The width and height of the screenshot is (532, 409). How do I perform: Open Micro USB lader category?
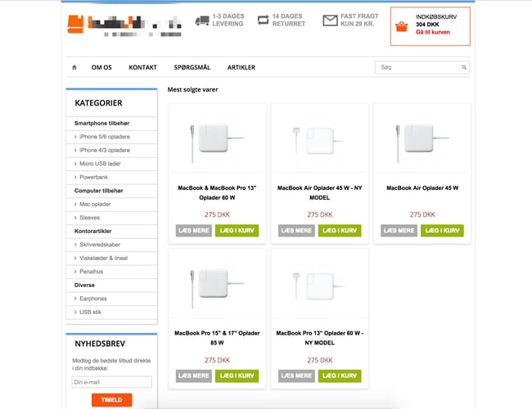pyautogui.click(x=100, y=164)
